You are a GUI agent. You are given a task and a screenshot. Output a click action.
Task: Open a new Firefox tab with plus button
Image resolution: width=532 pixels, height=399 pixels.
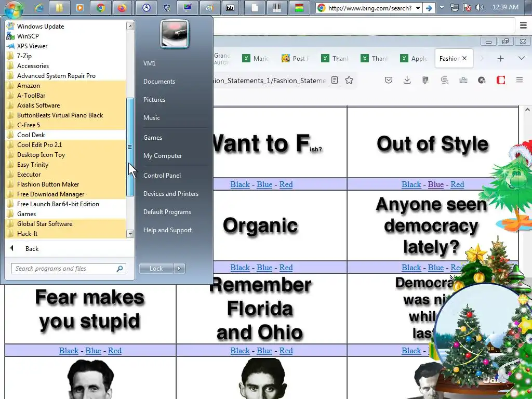pos(500,58)
